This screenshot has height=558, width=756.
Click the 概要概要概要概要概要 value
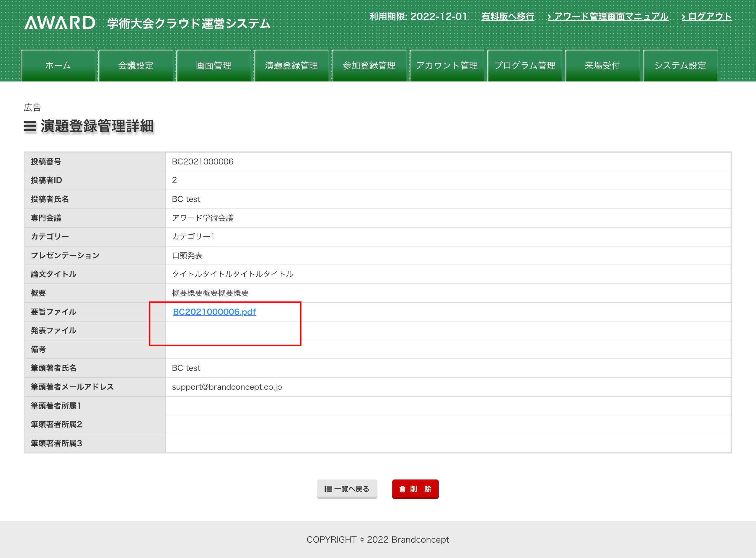211,293
